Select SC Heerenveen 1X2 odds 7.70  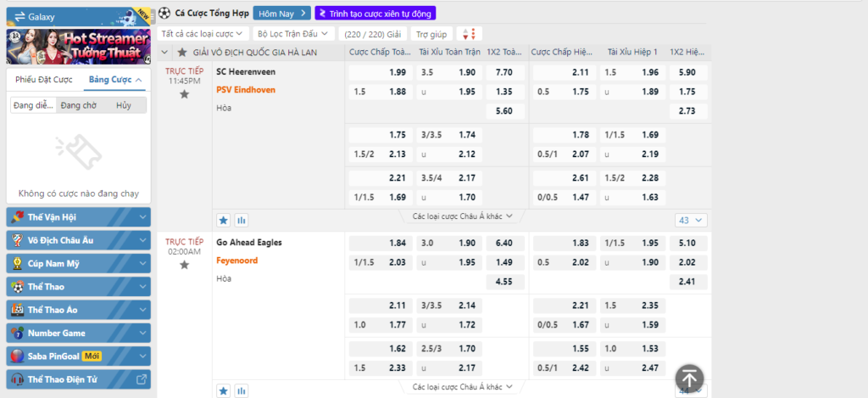tap(505, 73)
